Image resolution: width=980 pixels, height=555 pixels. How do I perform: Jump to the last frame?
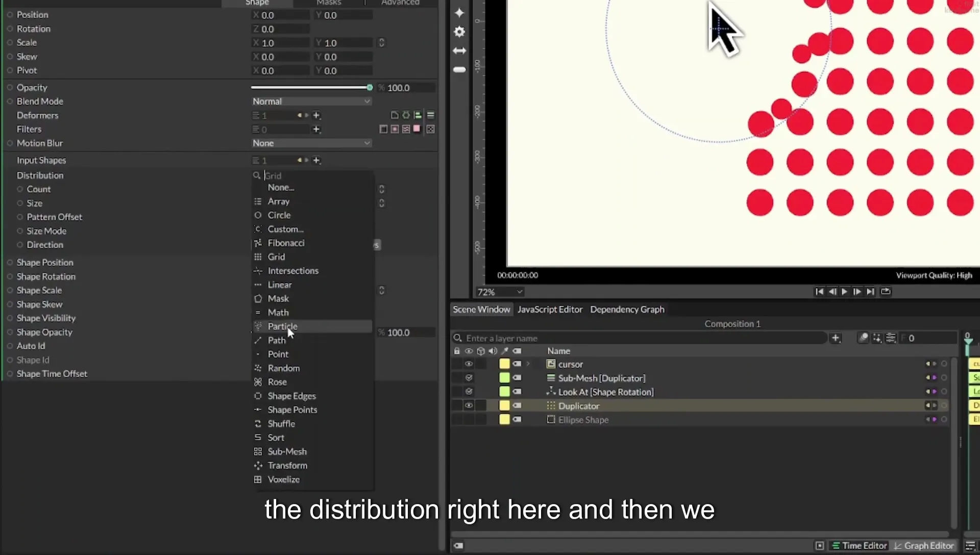point(871,292)
